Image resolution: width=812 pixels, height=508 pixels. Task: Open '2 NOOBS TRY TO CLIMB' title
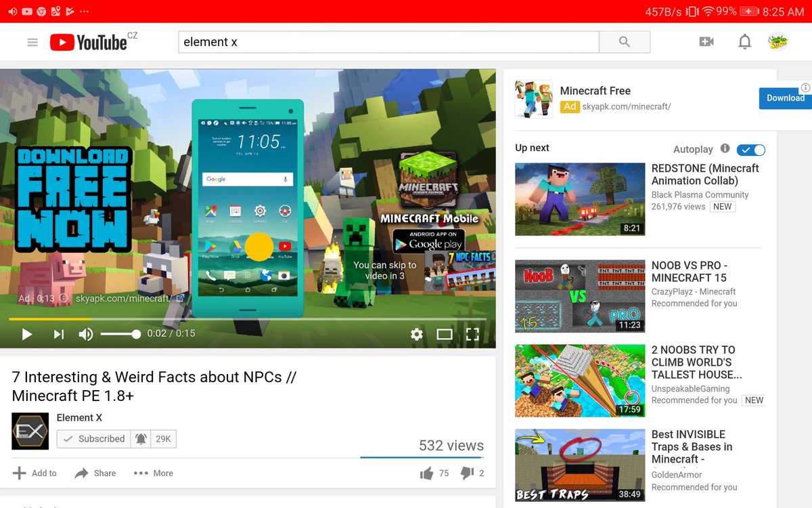tap(697, 362)
